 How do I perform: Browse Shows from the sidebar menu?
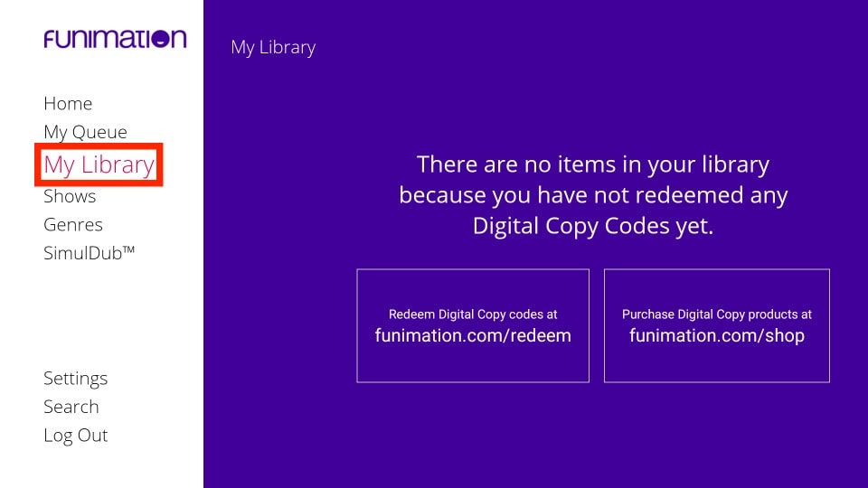(x=70, y=196)
